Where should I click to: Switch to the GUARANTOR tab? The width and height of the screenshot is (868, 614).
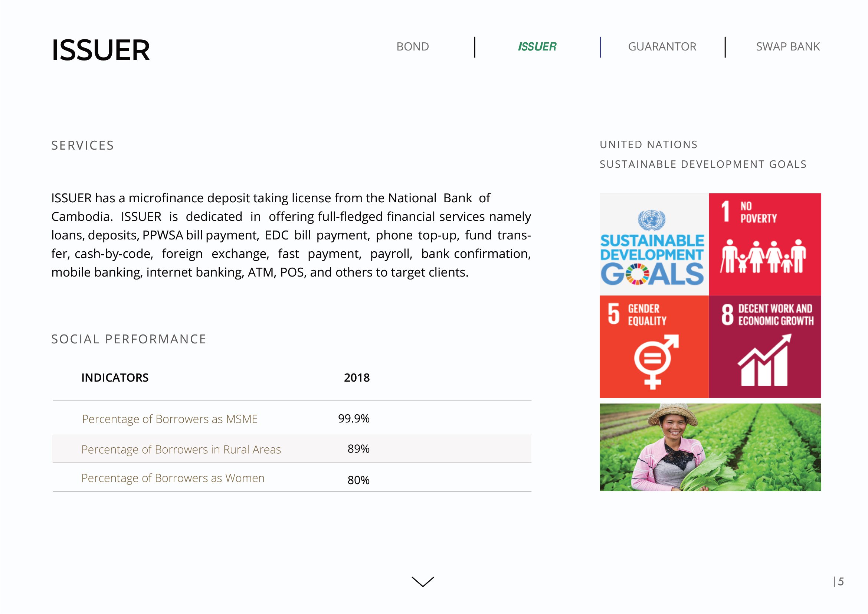pyautogui.click(x=662, y=46)
